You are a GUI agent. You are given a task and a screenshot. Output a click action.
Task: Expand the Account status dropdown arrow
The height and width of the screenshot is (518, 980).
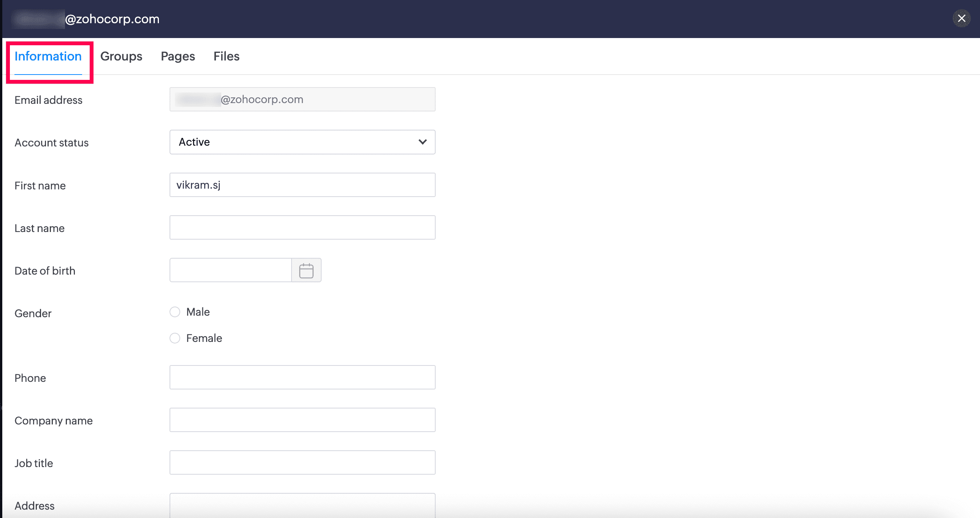[422, 142]
